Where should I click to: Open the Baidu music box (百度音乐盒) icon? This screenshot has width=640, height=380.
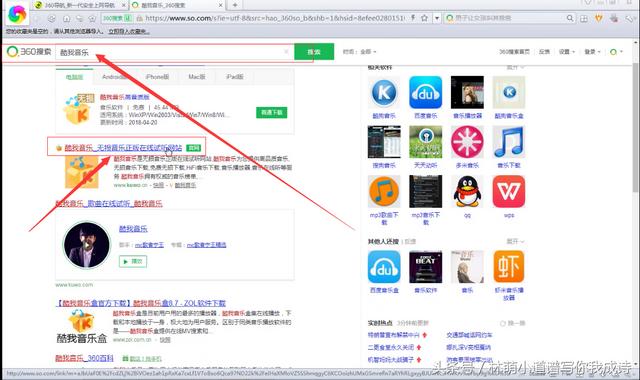tap(384, 267)
